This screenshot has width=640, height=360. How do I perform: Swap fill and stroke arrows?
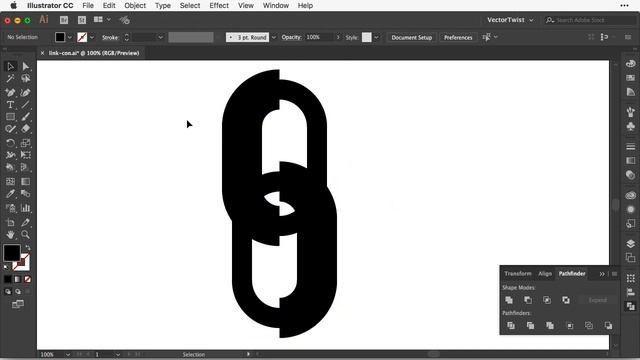pos(28,247)
